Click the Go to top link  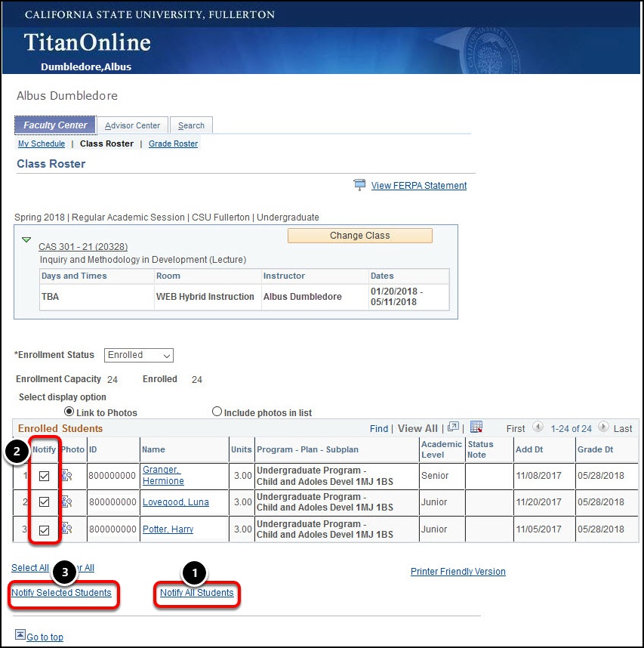tap(45, 637)
